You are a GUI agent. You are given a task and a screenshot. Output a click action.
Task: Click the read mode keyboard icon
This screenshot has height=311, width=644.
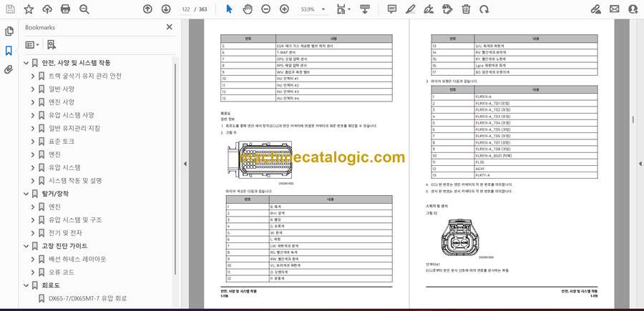(365, 9)
